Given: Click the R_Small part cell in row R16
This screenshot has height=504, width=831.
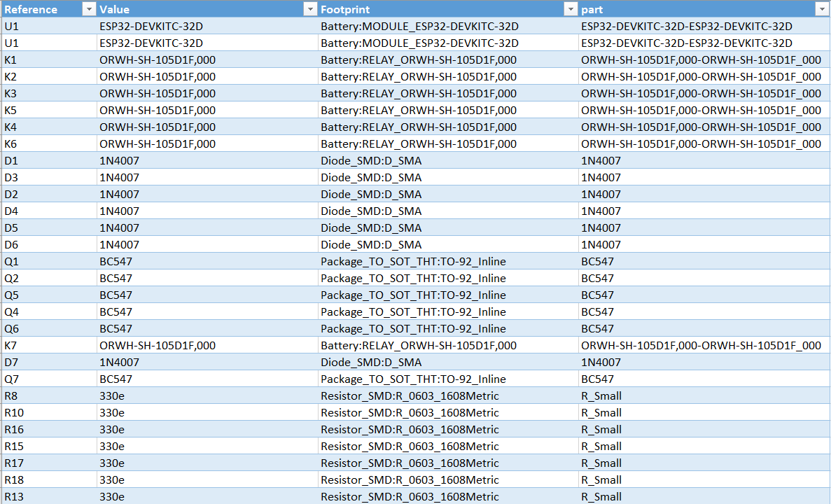Looking at the screenshot, I should (x=704, y=430).
